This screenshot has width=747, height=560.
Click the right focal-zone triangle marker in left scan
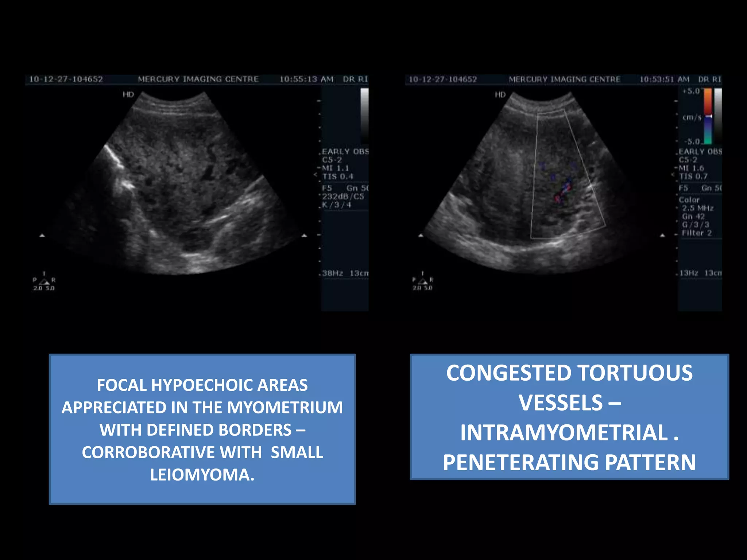click(x=304, y=236)
